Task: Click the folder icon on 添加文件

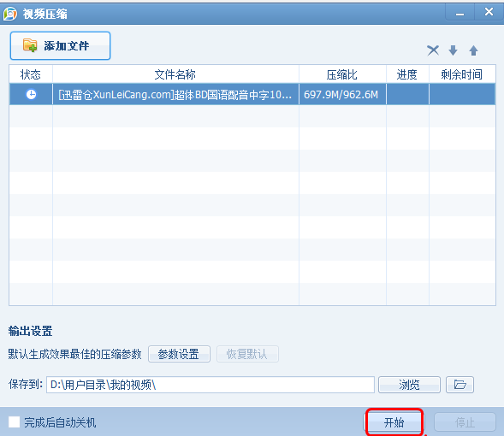Action: 30,45
